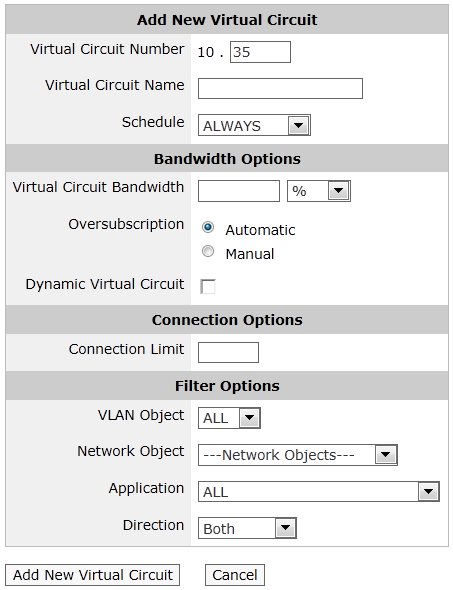Image resolution: width=453 pixels, height=590 pixels.
Task: Expand the Network Object dropdown list
Action: 298,455
